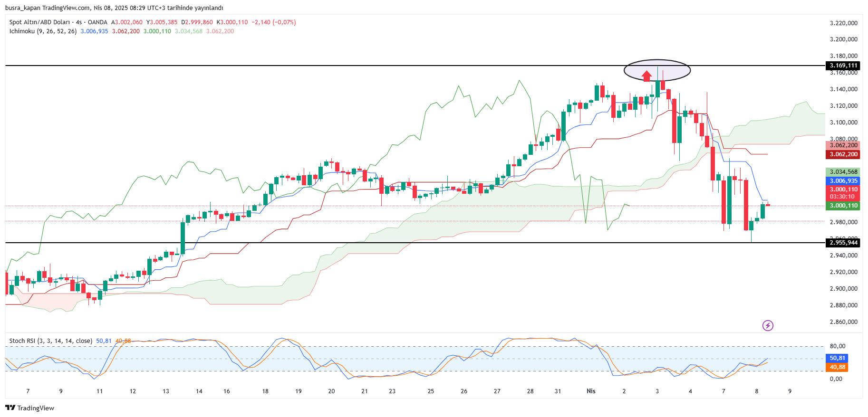Select the 2.955,944 horizontal line price label

point(843,243)
